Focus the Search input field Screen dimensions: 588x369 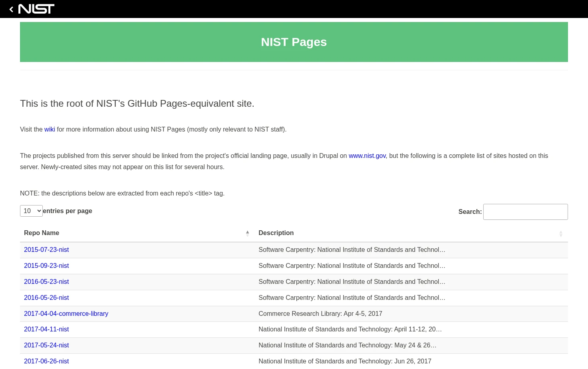pos(526,212)
